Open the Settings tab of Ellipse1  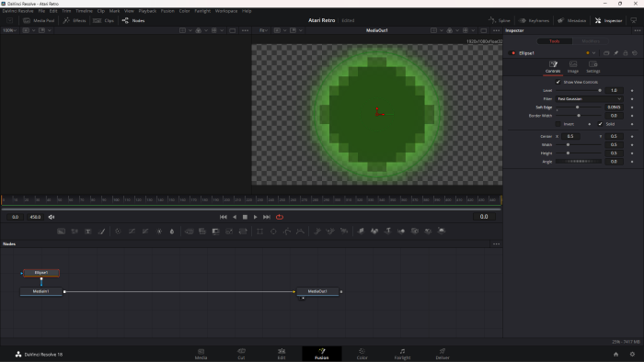tap(593, 66)
